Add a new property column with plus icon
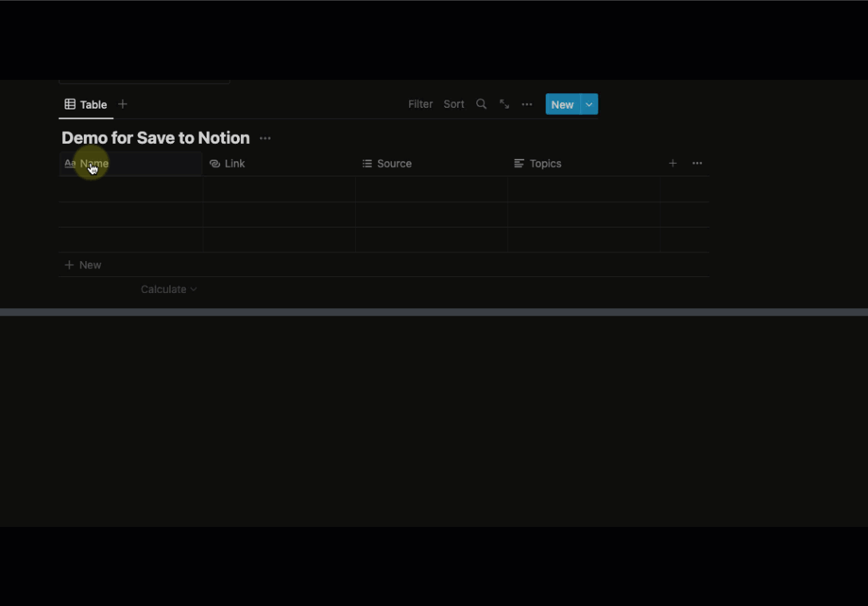The image size is (868, 606). 673,164
